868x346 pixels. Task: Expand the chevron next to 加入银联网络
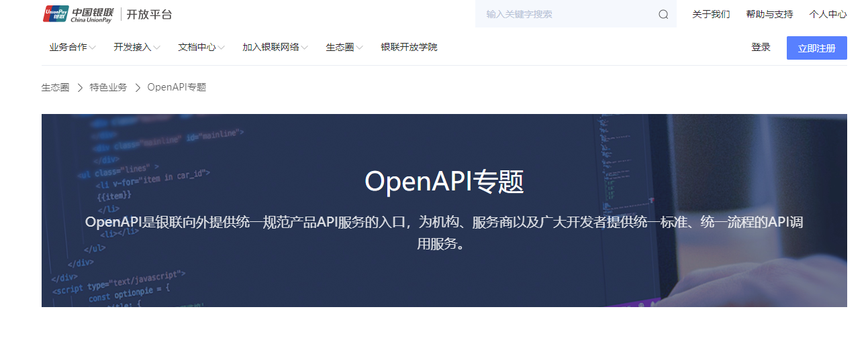(x=305, y=48)
